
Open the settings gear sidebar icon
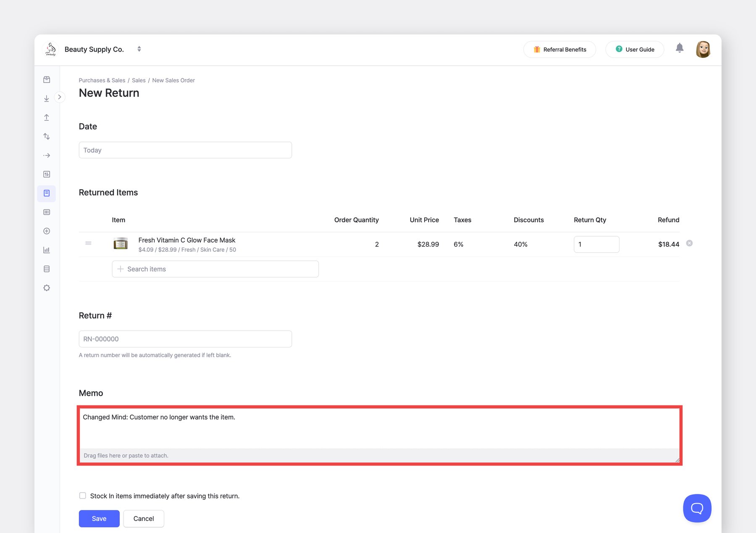coord(47,288)
